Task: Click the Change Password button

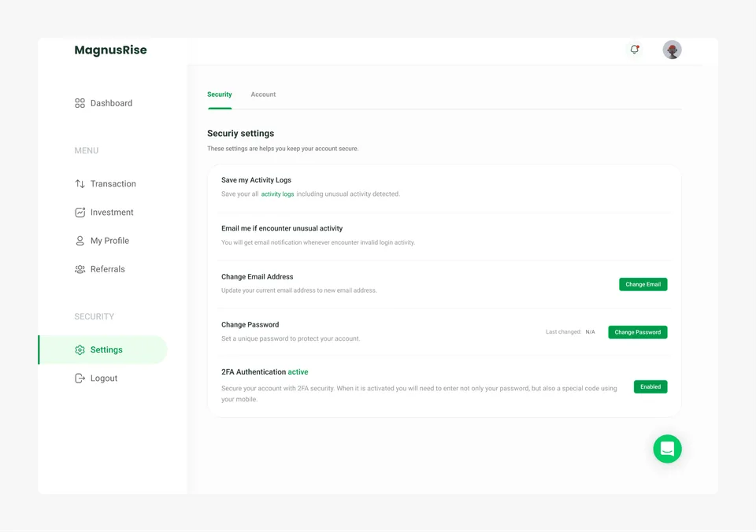Action: click(x=637, y=332)
